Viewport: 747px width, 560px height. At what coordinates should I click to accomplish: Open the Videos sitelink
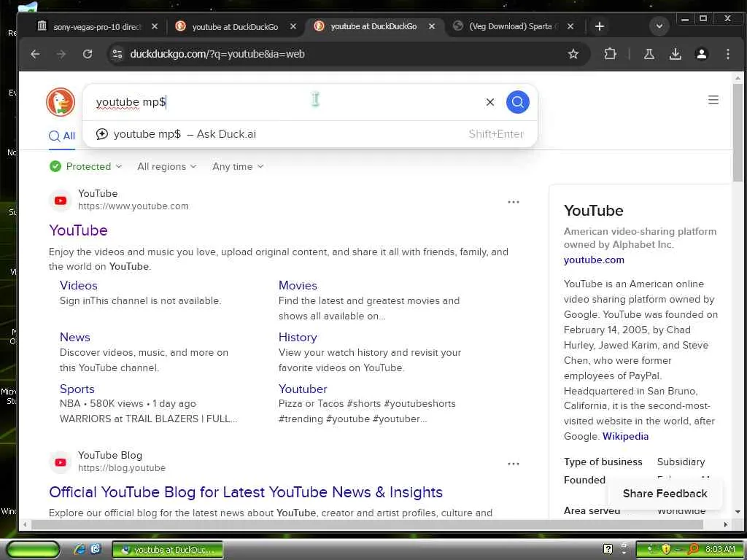(x=79, y=286)
